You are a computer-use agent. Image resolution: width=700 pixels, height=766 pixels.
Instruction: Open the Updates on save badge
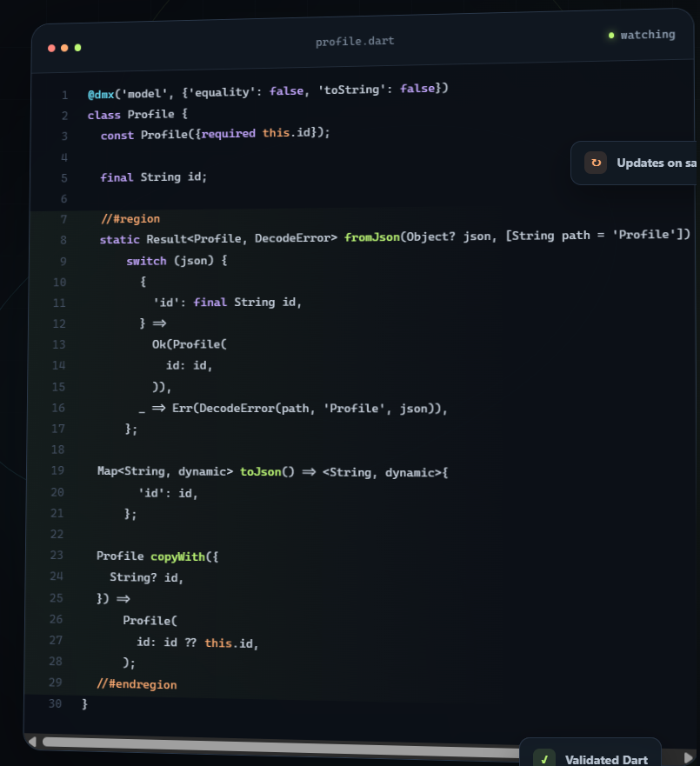[634, 163]
